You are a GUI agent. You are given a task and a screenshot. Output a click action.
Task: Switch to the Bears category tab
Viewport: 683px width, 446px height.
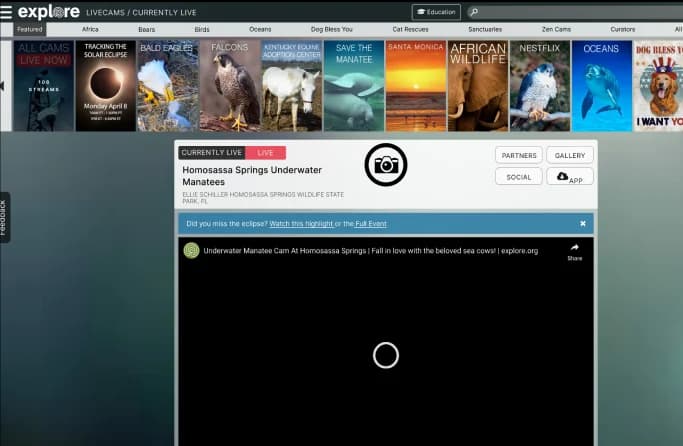coord(146,30)
